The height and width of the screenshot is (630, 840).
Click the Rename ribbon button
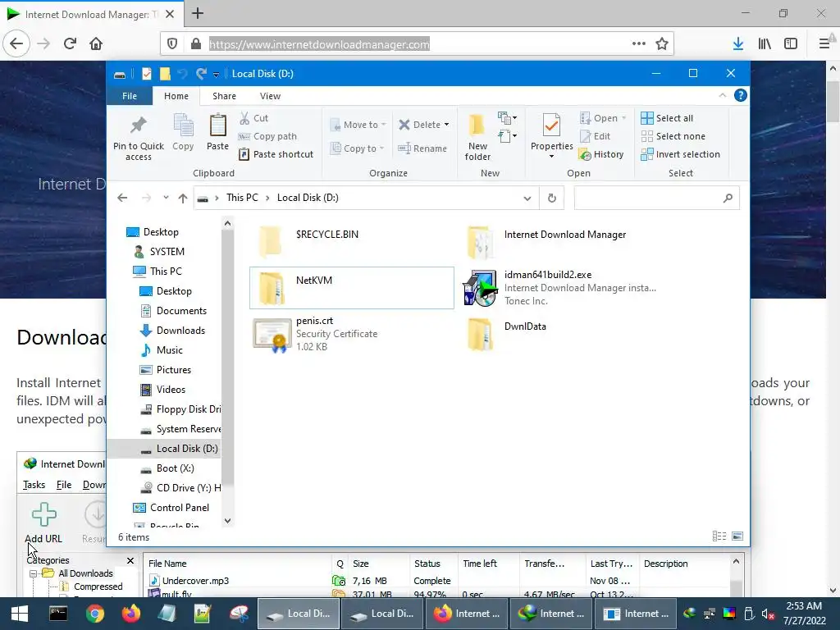[422, 148]
